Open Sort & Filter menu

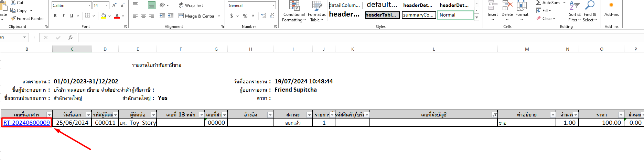pos(575,11)
